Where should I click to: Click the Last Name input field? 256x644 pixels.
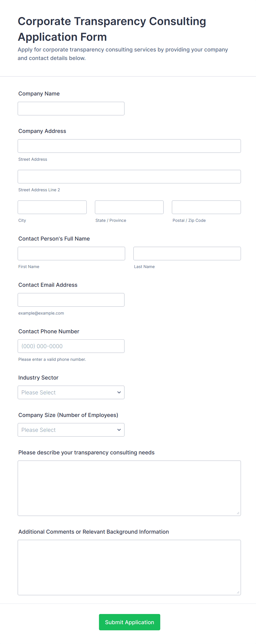tap(187, 253)
